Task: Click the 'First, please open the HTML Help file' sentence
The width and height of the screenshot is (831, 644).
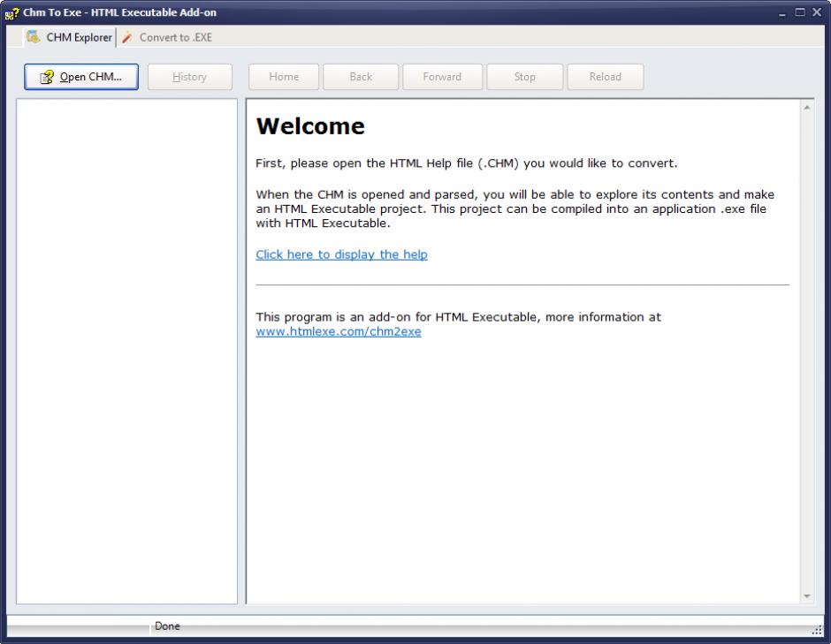Action: pos(467,163)
